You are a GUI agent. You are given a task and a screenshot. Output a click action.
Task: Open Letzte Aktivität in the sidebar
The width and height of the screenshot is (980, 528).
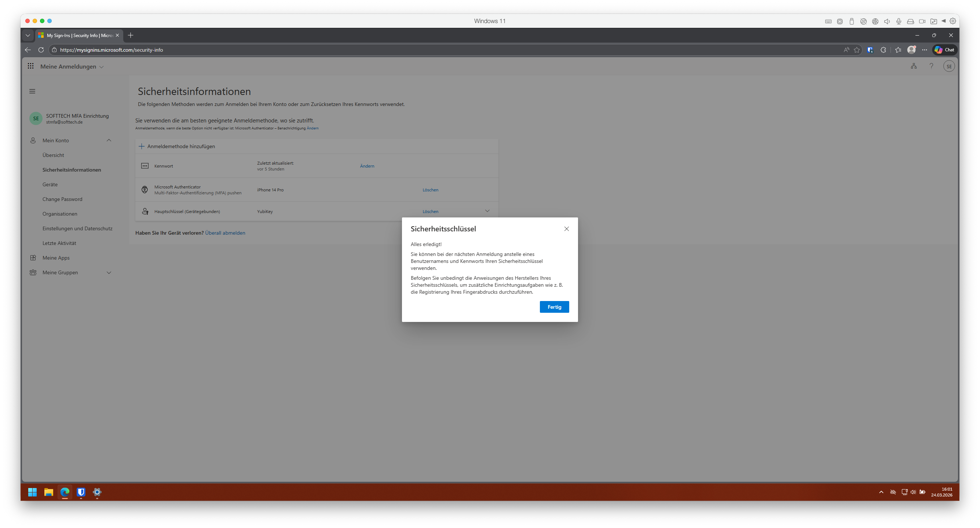pyautogui.click(x=59, y=243)
